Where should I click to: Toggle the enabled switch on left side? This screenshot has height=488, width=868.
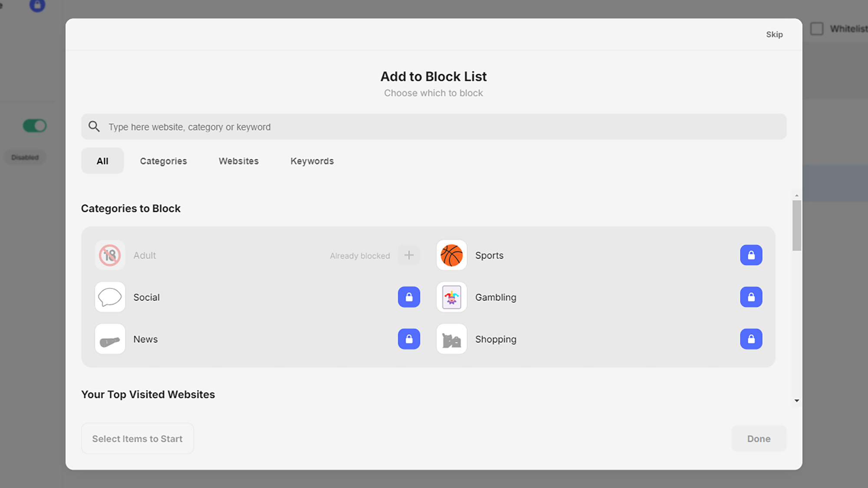point(34,126)
